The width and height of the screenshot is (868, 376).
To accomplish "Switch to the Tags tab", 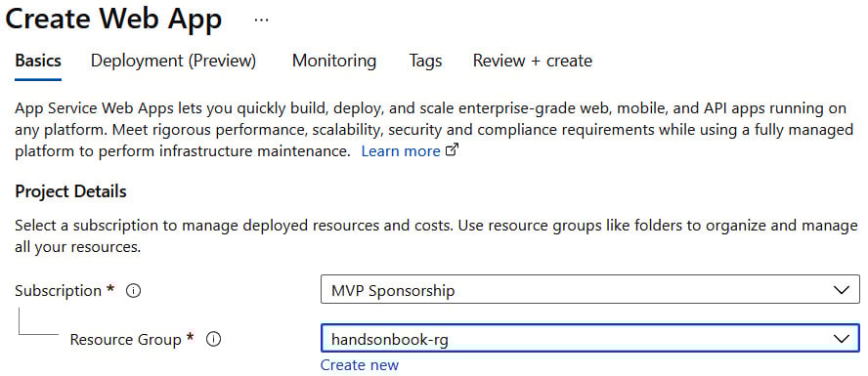I will pos(425,61).
